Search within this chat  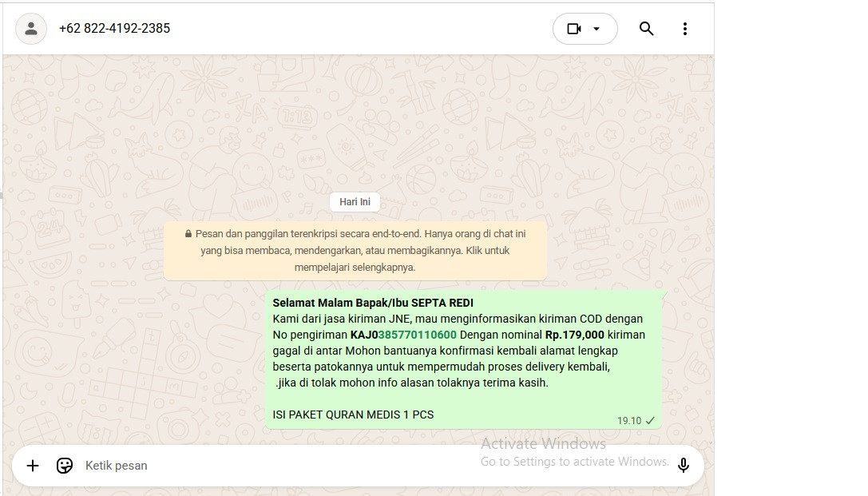(x=646, y=29)
